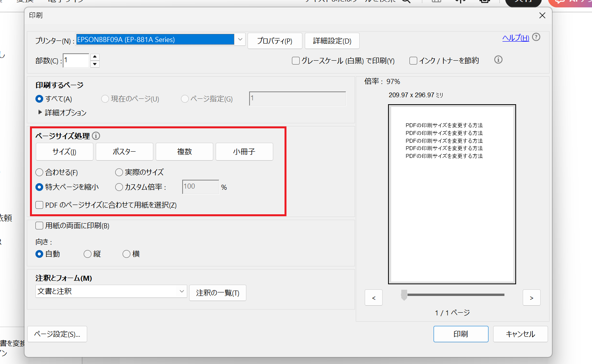Click the info icon next to ページサイズ処理
This screenshot has height=364, width=592.
pos(96,136)
